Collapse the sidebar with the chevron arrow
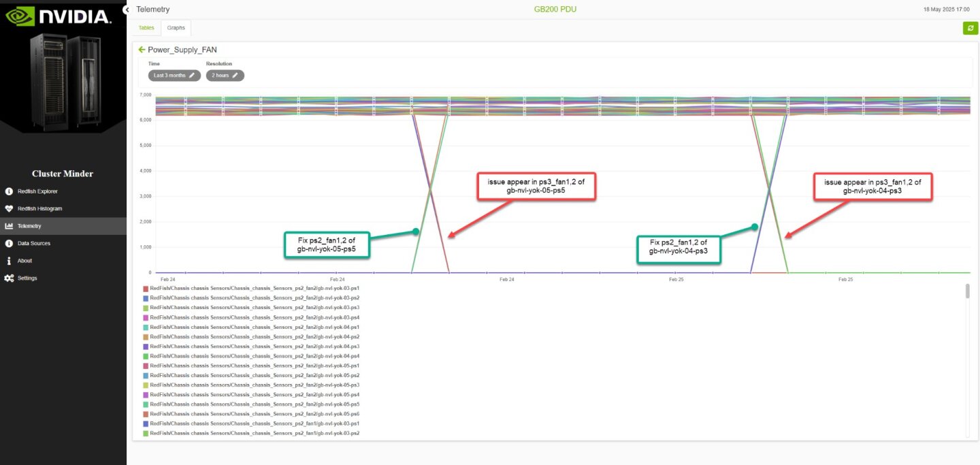Viewport: 980px width, 465px height. [127, 10]
